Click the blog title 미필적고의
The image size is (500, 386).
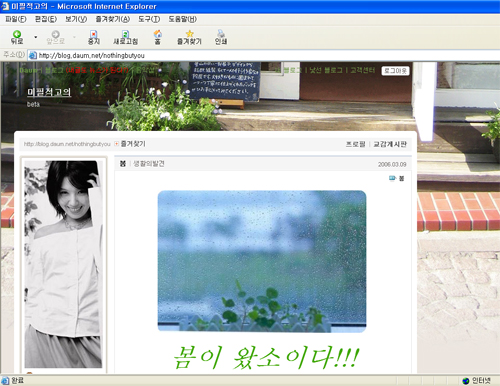(x=49, y=92)
